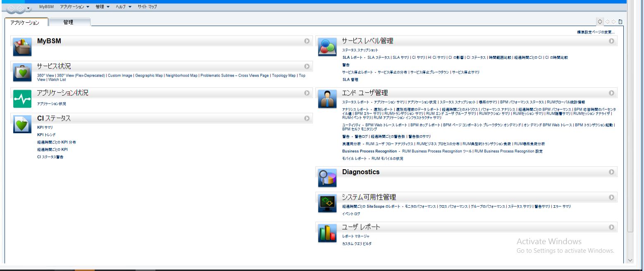The width and height of the screenshot is (644, 271).
Task: Expand the システム可用性管理 section arrow
Action: 611,197
